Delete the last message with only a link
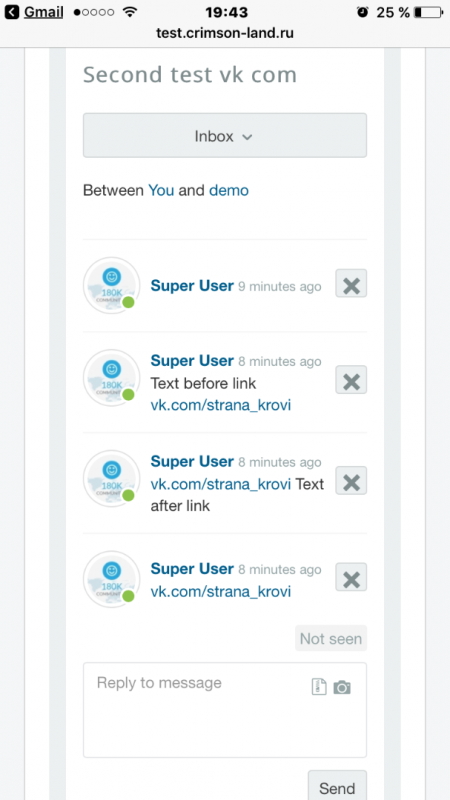The image size is (450, 800). coord(351,577)
